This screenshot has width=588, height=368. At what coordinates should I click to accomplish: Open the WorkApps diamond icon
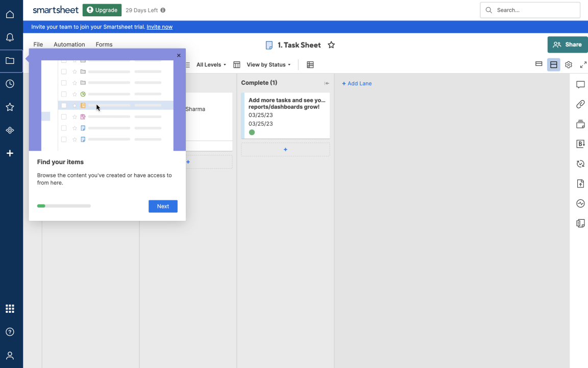pyautogui.click(x=10, y=130)
